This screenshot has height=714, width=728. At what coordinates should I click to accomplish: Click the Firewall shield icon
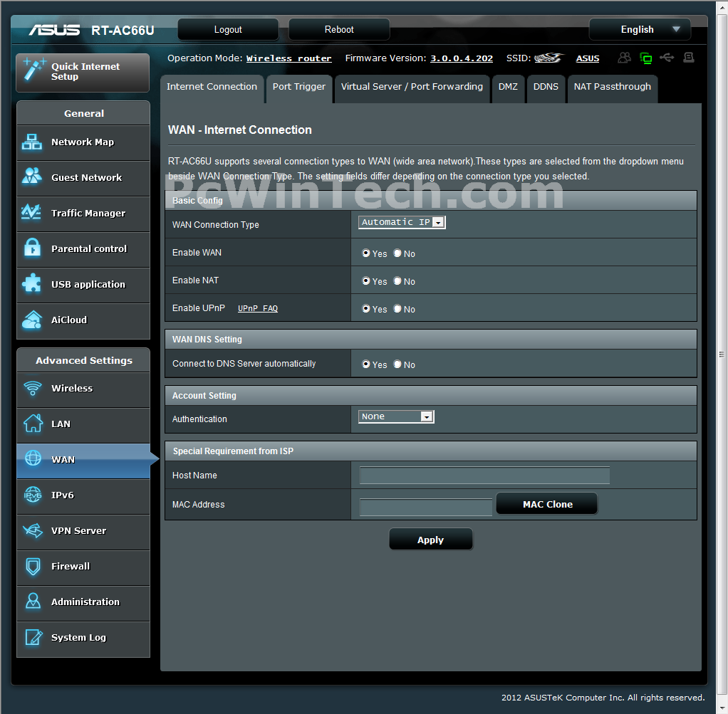tap(33, 566)
